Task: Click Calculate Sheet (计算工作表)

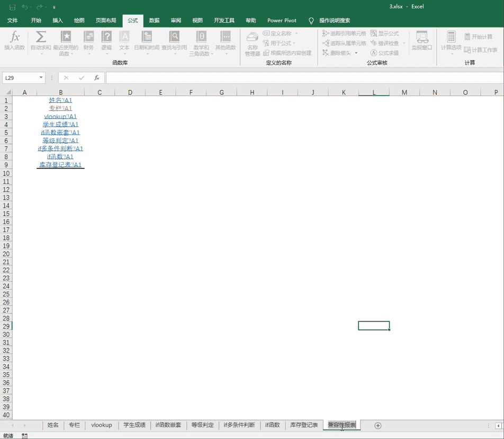Action: [481, 50]
